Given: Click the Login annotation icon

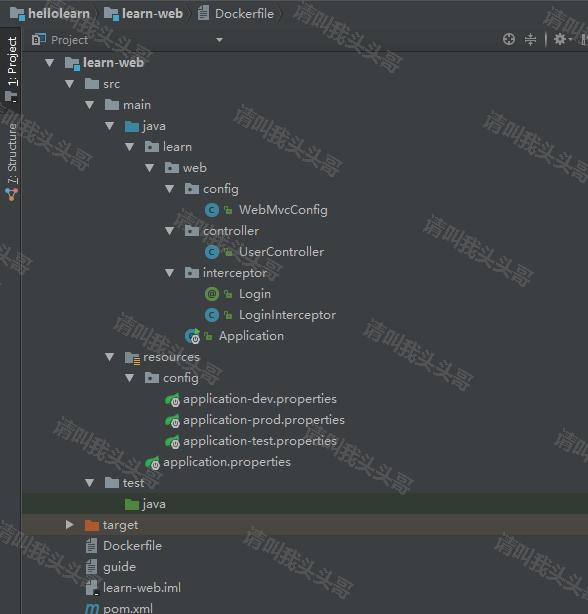Looking at the screenshot, I should pyautogui.click(x=212, y=294).
